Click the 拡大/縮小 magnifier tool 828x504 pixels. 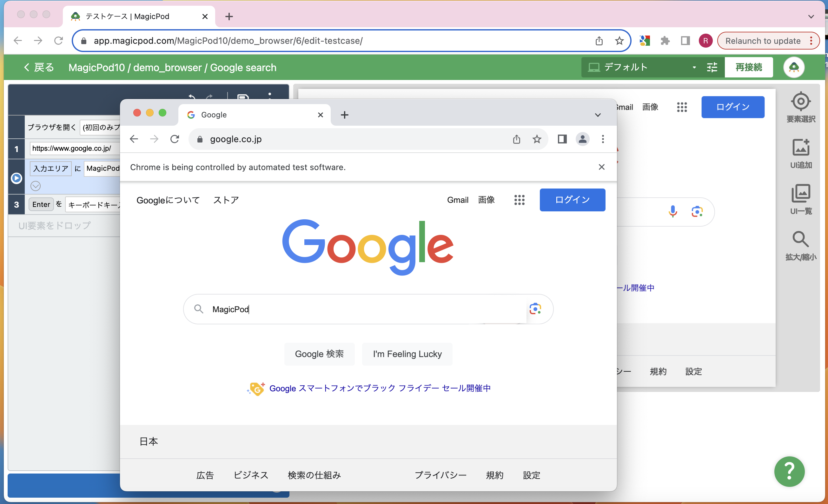(800, 246)
